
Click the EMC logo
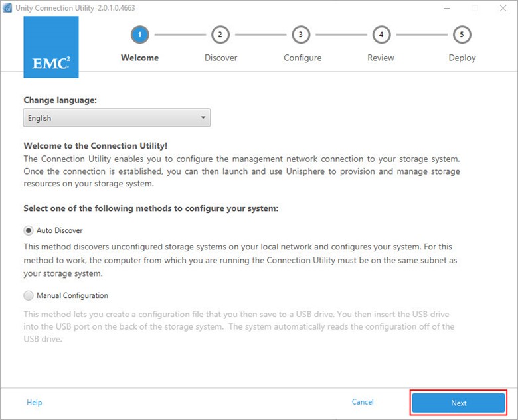tap(51, 47)
